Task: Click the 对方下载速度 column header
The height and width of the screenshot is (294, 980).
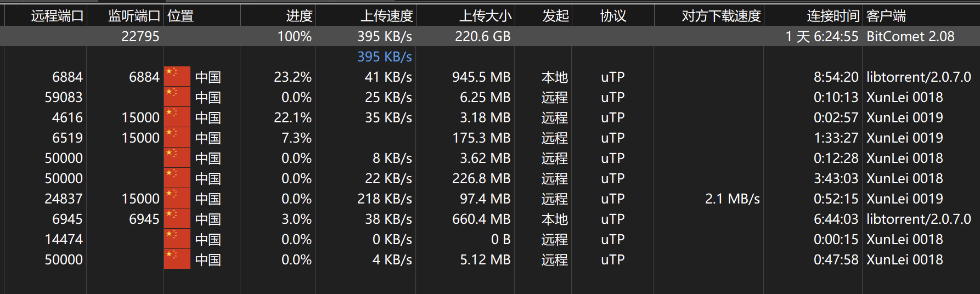Action: [709, 16]
